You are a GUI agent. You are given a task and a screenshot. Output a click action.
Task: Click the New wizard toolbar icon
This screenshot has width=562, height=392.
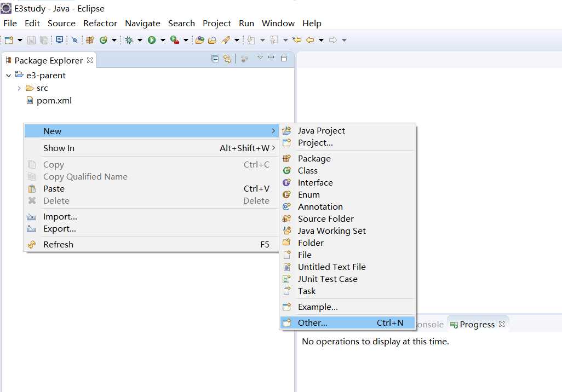pos(9,40)
